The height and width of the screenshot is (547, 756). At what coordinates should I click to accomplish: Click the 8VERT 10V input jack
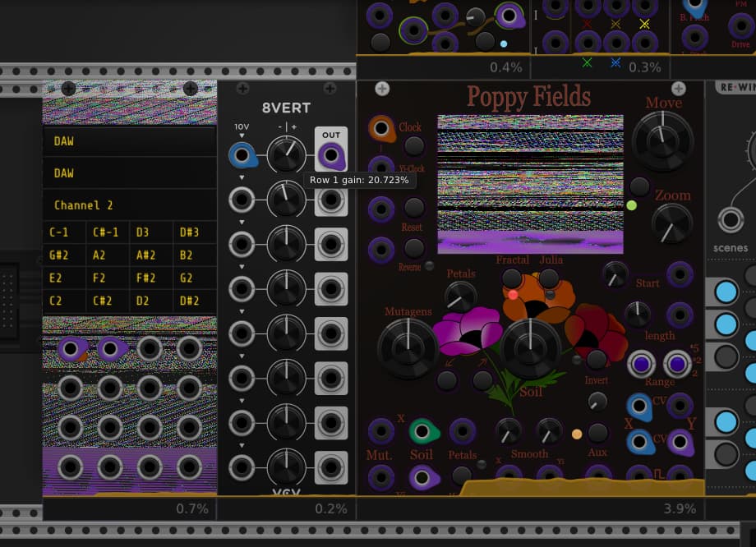click(x=242, y=154)
